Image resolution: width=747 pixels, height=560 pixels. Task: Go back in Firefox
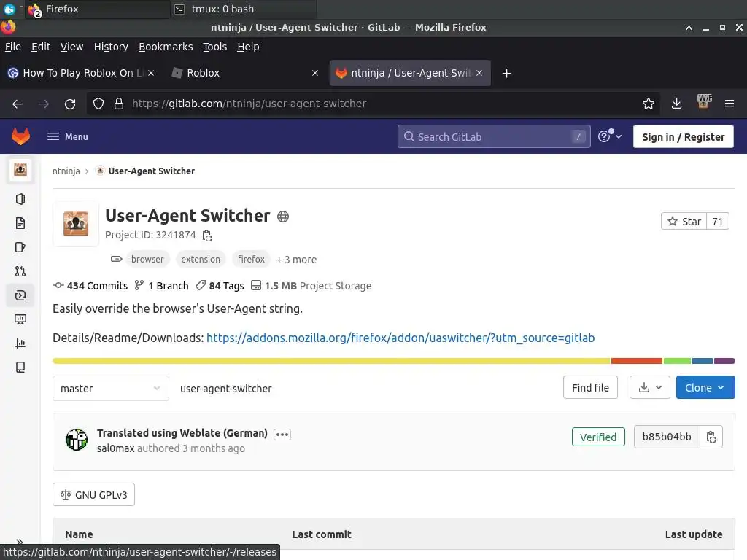click(18, 104)
